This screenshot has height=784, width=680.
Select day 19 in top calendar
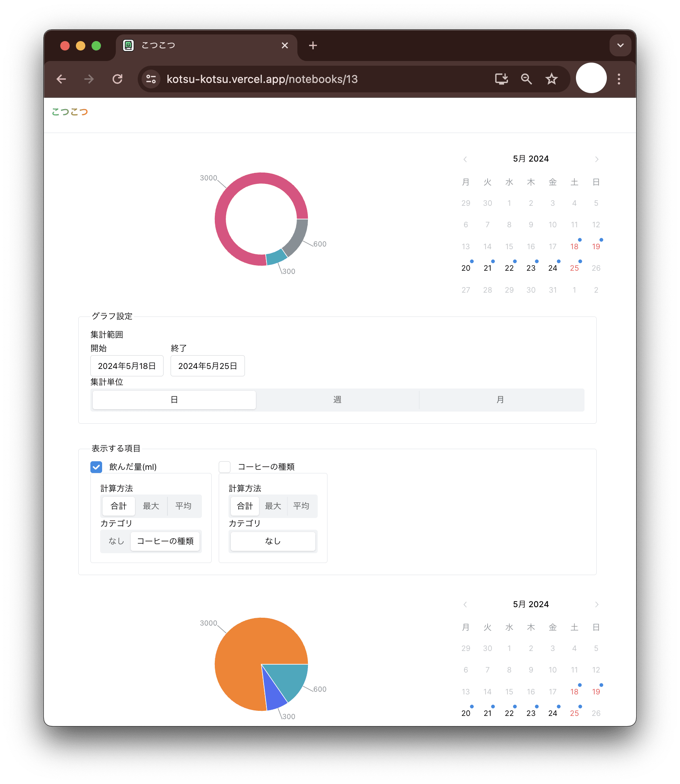point(596,246)
